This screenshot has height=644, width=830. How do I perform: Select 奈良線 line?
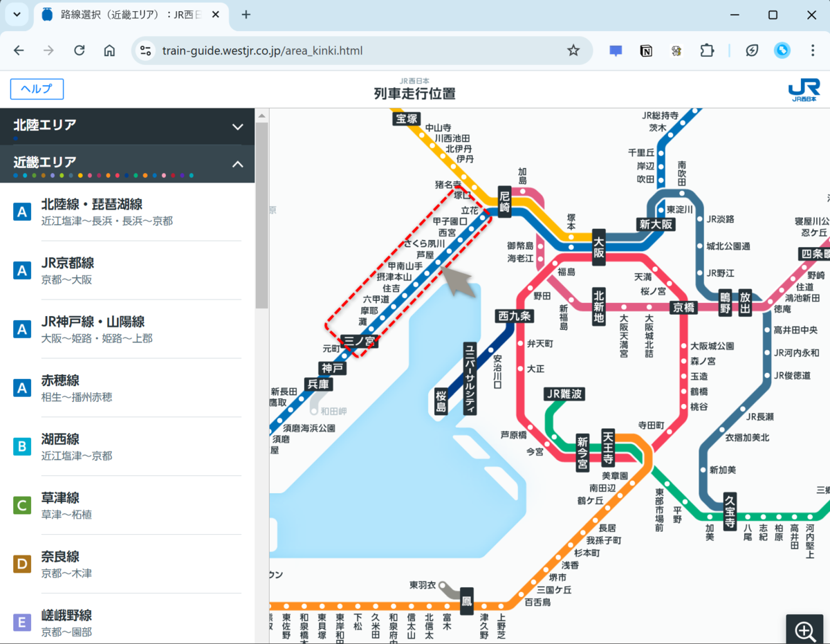(127, 564)
